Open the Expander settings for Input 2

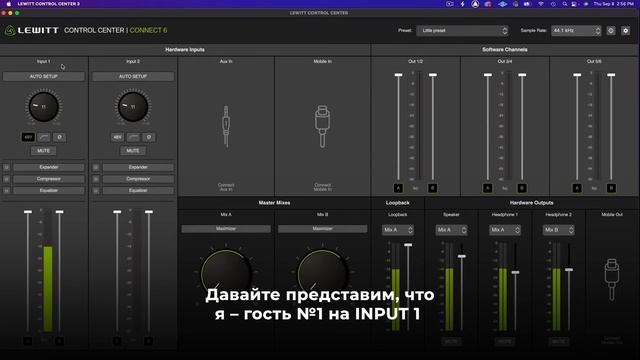(x=138, y=167)
